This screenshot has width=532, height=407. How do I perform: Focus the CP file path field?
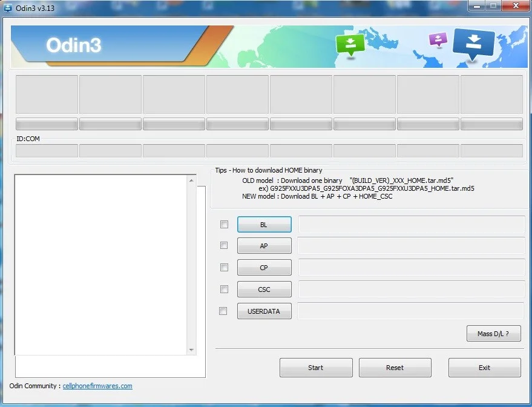coord(411,268)
